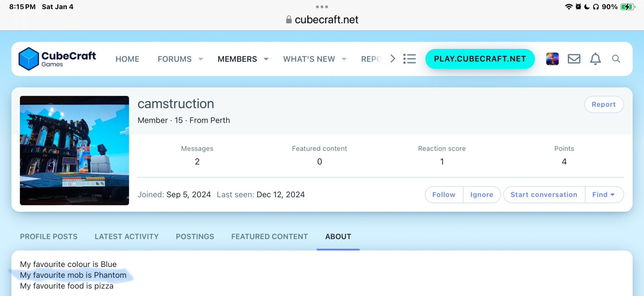Open your account avatar in navbar
Screen dimensions: 644x296
click(x=552, y=59)
